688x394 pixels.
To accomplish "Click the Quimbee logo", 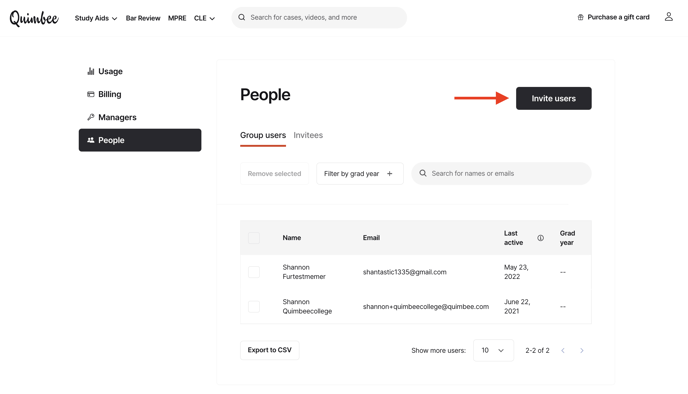I will click(x=34, y=18).
